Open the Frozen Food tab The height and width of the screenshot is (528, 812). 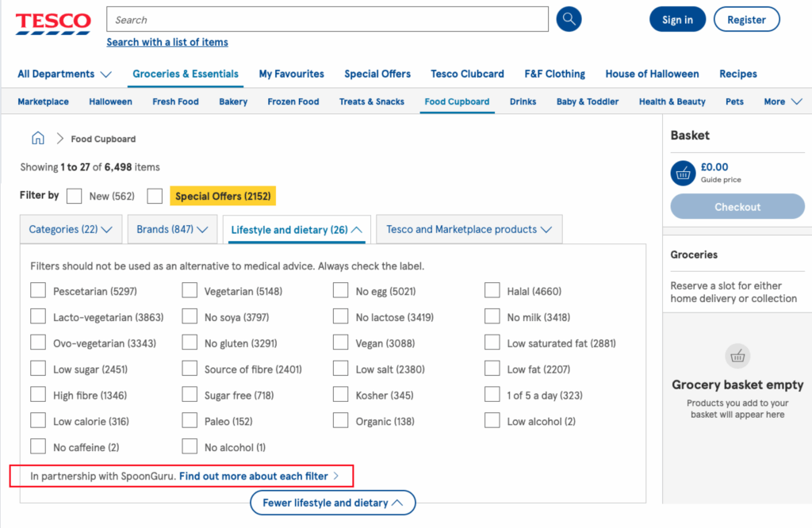(293, 101)
